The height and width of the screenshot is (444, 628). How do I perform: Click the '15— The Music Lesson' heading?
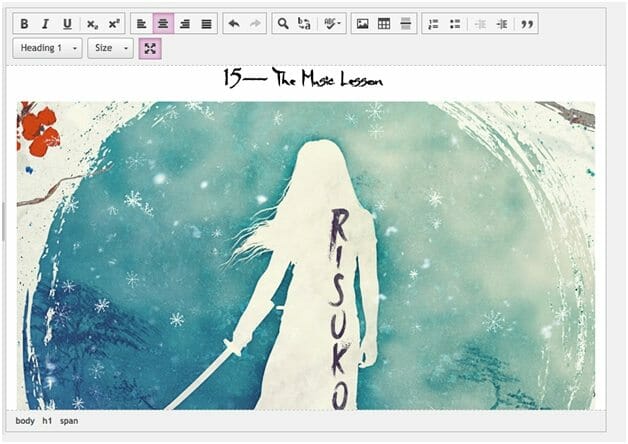(303, 78)
